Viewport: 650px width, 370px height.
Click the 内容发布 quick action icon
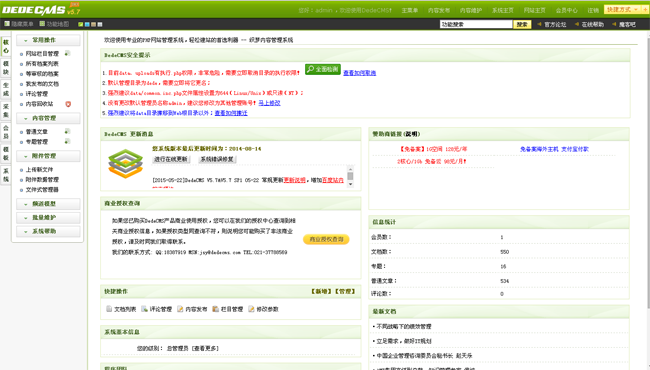click(x=180, y=309)
